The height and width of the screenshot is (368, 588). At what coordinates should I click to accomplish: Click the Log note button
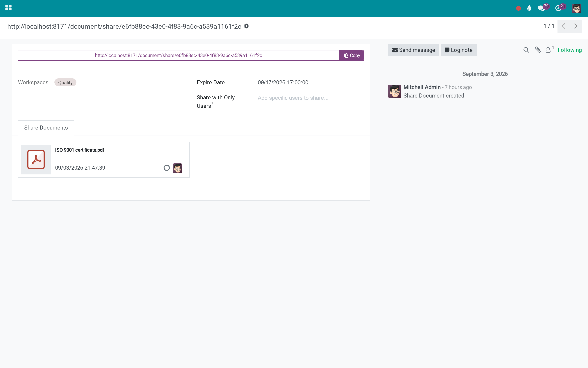click(458, 50)
